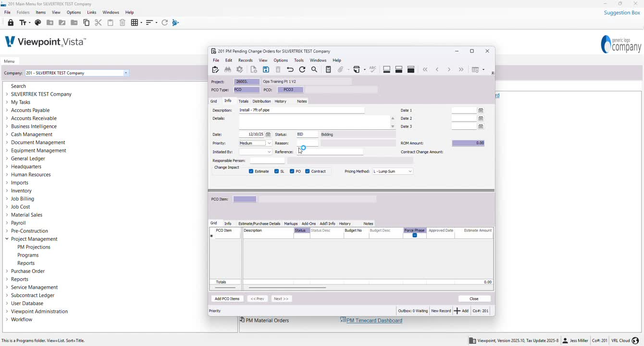
Task: Click the sort icon in main toolbar
Action: [x=151, y=23]
